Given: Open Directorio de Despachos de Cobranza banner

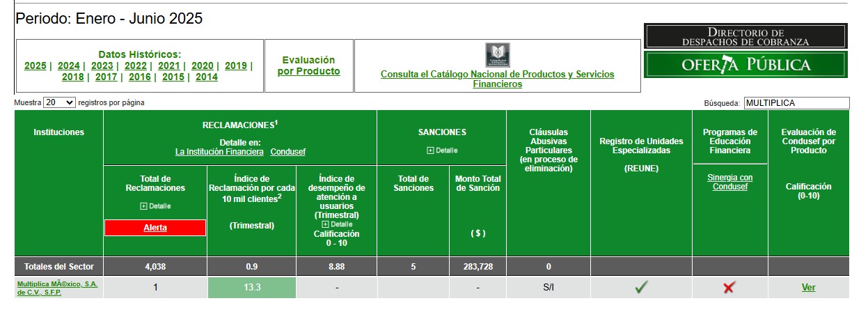Looking at the screenshot, I should tap(745, 37).
